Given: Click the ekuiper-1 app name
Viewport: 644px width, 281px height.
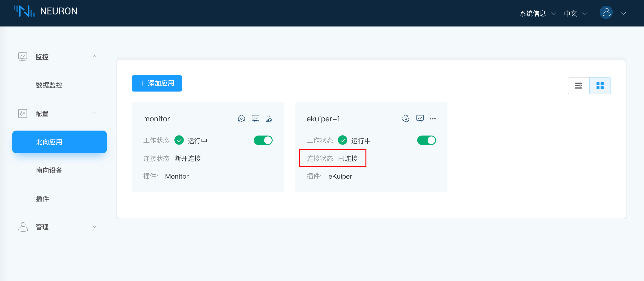Looking at the screenshot, I should point(323,119).
